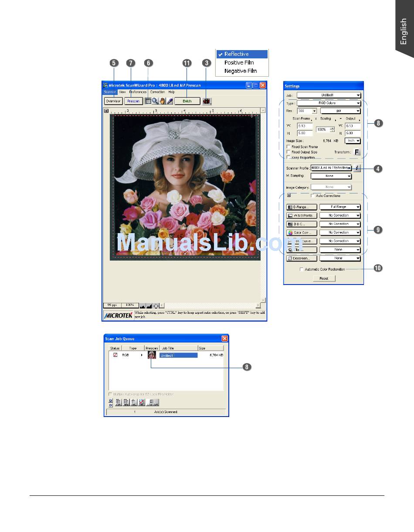Open the Scanner Profile dropdown
The height and width of the screenshot is (532, 414).
pos(331,168)
